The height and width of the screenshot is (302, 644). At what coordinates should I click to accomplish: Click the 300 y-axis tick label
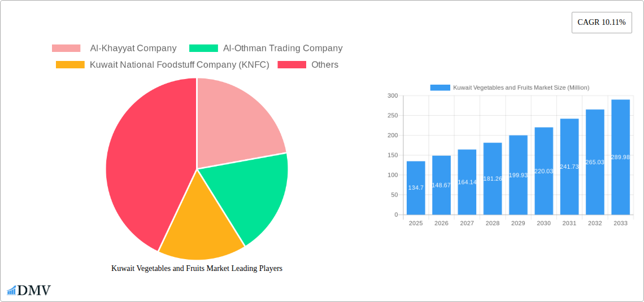coord(393,95)
